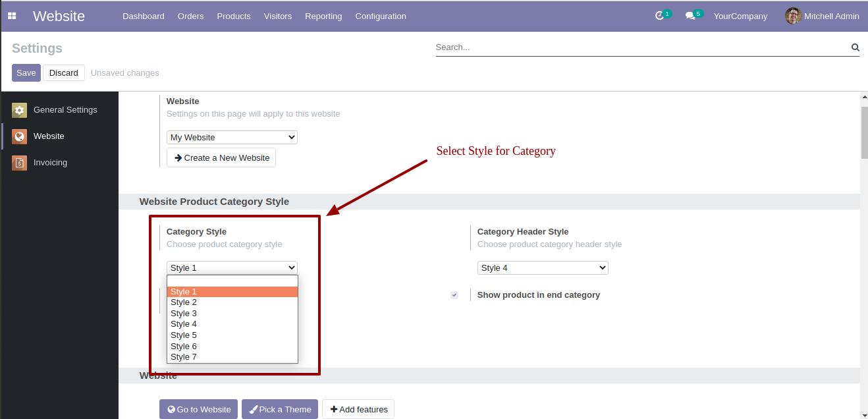This screenshot has height=419, width=868.
Task: Click Add features button
Action: [358, 409]
